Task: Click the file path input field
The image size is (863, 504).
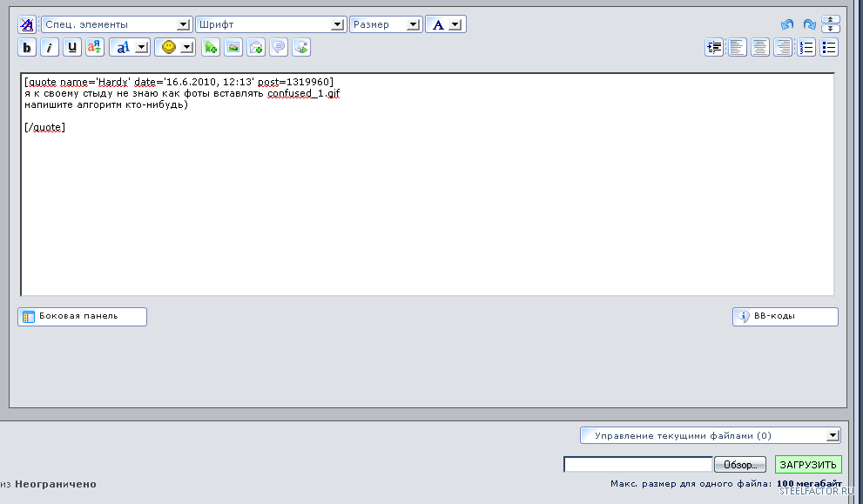Action: click(637, 465)
